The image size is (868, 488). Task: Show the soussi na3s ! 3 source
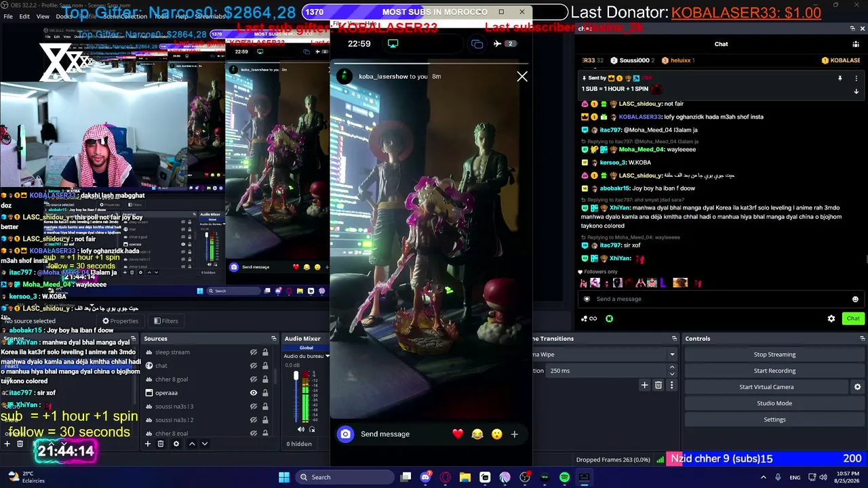[x=254, y=407]
